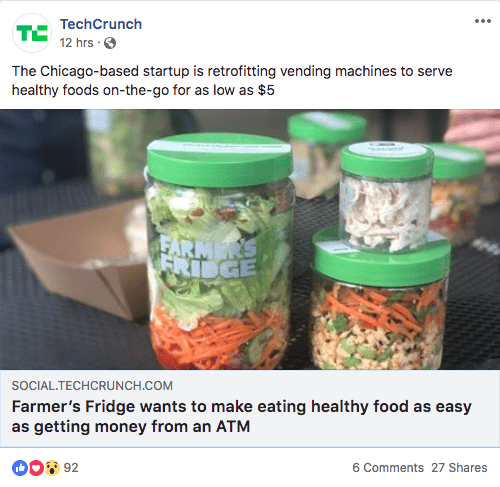Screen dimensions: 500x487
Task: Click the post caption about Chicago-based startup
Action: pyautogui.click(x=232, y=81)
